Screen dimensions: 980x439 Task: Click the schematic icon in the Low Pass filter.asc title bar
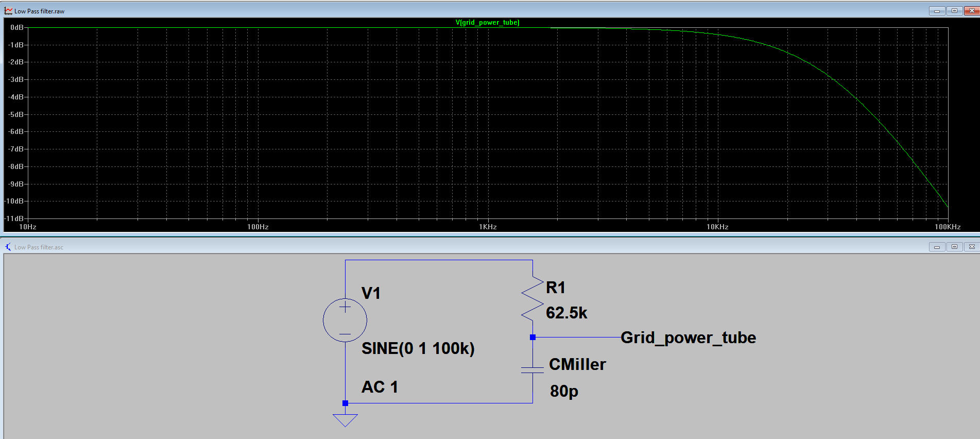coord(8,247)
